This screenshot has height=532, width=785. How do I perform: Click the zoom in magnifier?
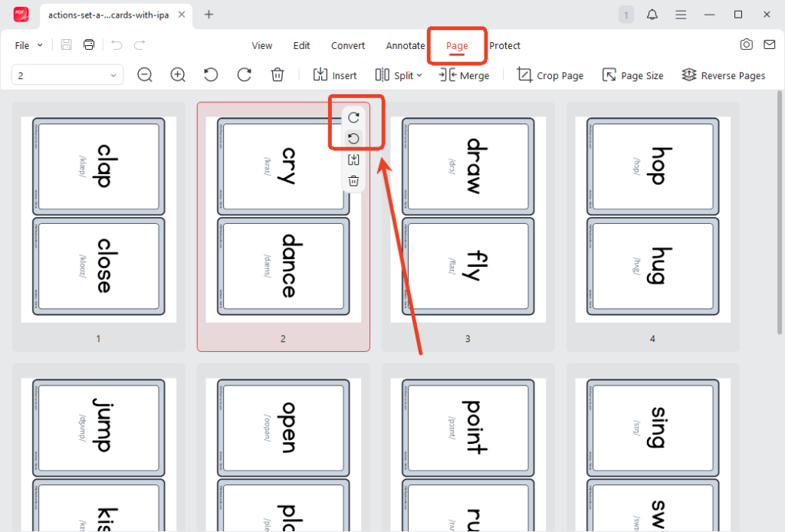click(178, 75)
